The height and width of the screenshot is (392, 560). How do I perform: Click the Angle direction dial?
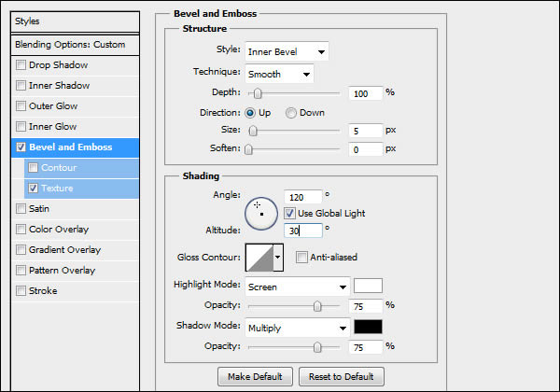point(261,214)
